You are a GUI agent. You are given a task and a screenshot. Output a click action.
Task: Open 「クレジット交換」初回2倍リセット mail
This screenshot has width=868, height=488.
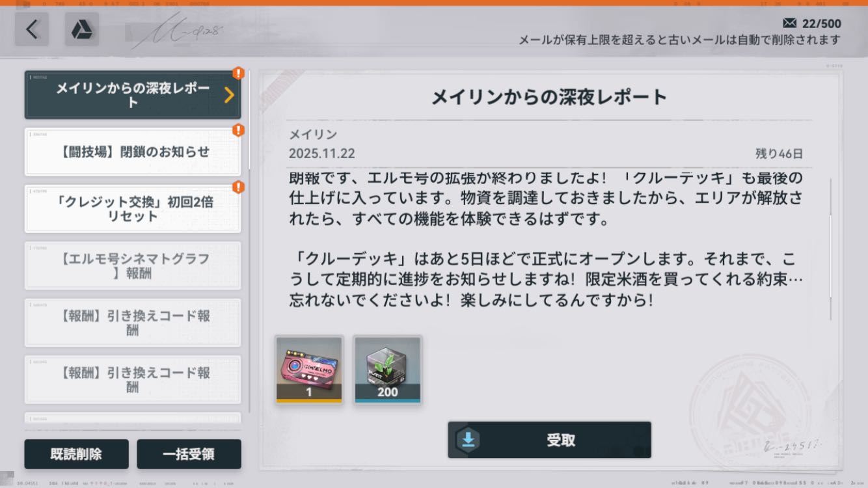(x=133, y=209)
